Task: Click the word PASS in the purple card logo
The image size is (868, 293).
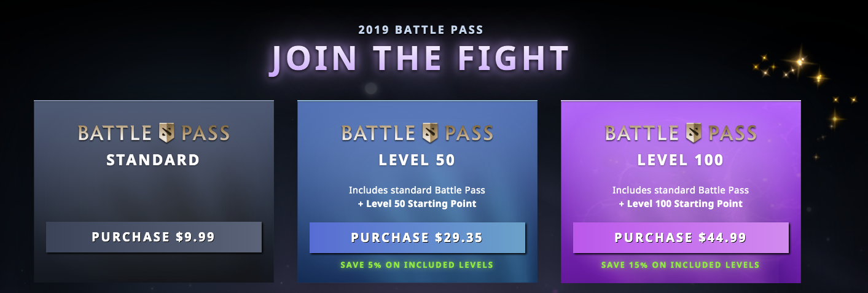Action: tap(732, 133)
